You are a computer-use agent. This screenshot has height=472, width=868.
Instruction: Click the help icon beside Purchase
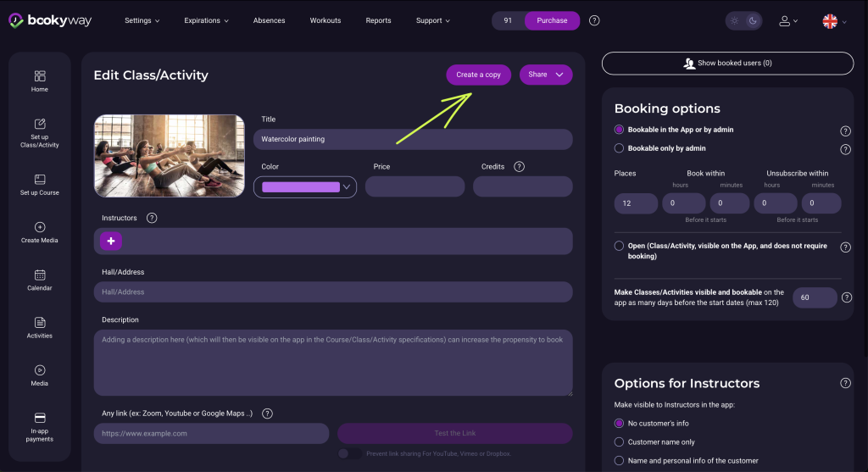594,20
